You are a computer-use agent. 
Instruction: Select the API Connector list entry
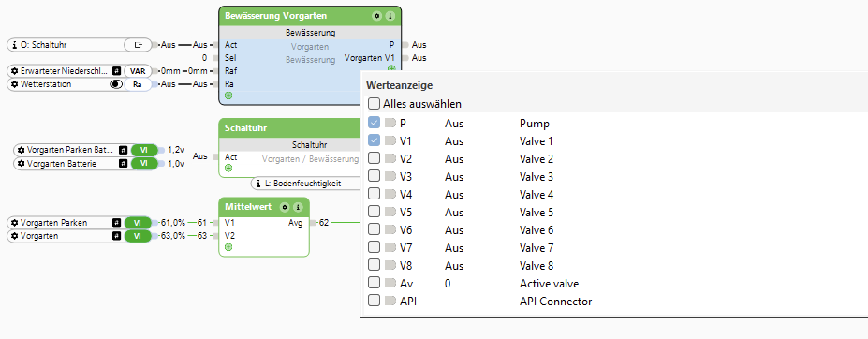click(x=555, y=302)
